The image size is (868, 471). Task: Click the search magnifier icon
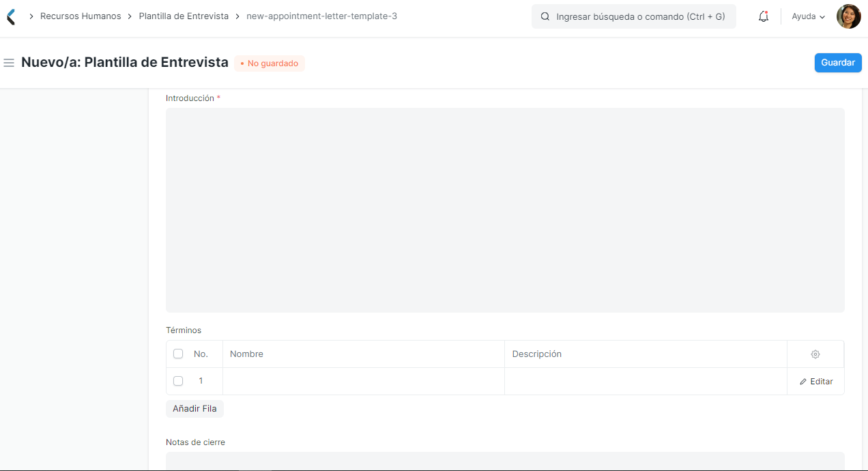[545, 16]
